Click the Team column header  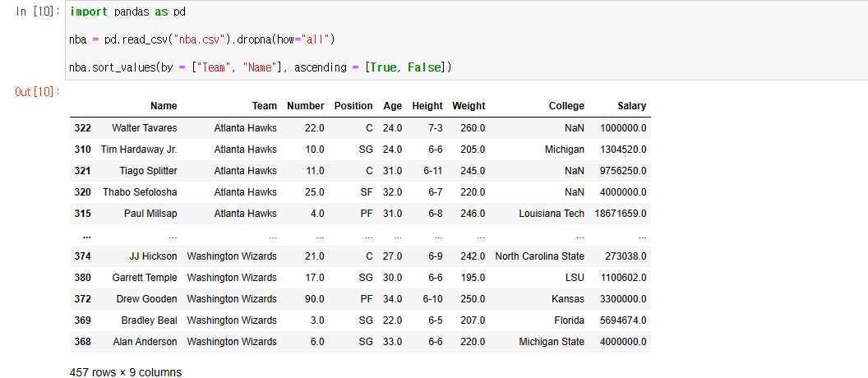(264, 106)
